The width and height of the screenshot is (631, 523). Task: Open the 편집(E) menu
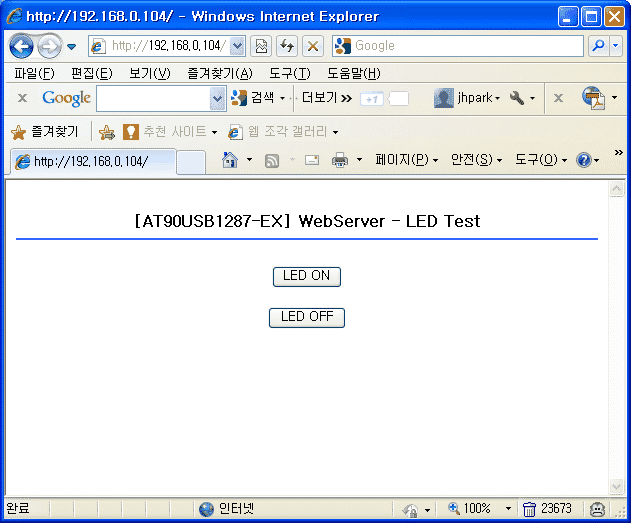(x=91, y=74)
